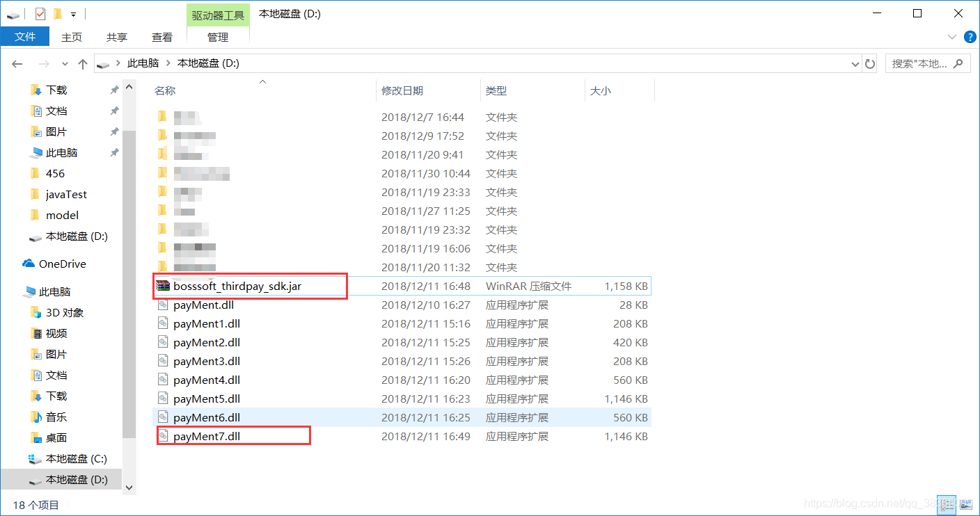Open the javaTest folder in navigation pane

(66, 194)
